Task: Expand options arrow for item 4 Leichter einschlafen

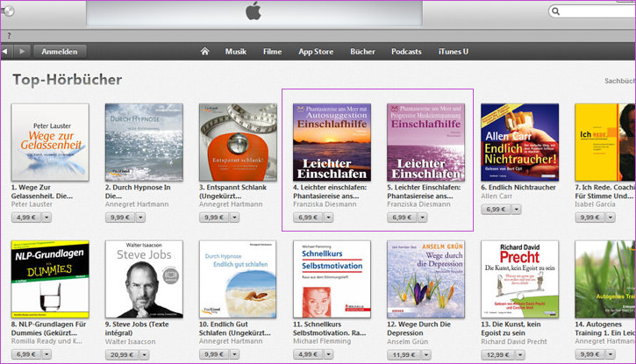Action: coord(329,218)
